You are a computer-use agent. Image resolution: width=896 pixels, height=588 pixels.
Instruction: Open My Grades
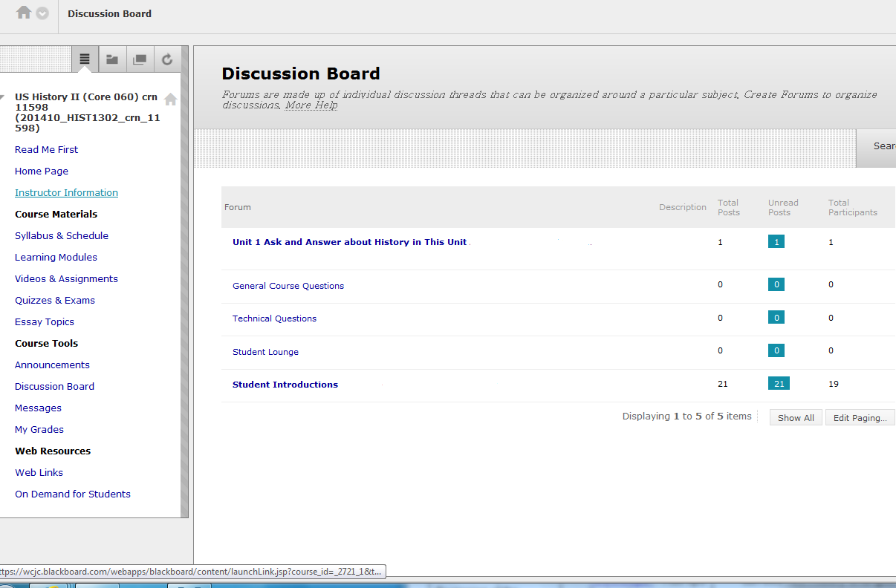(x=39, y=429)
